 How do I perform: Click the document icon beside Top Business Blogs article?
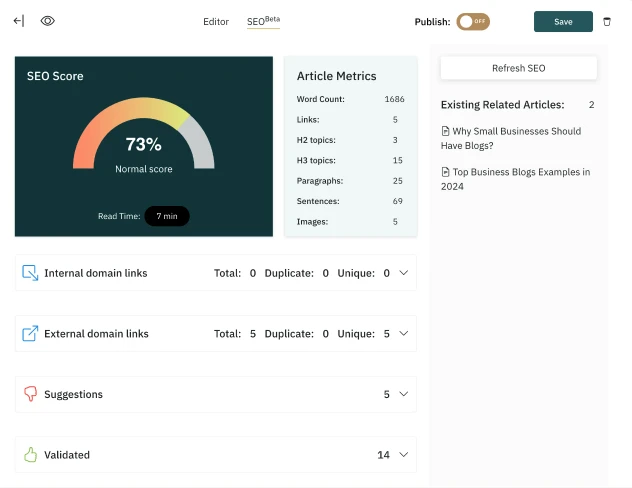(445, 172)
